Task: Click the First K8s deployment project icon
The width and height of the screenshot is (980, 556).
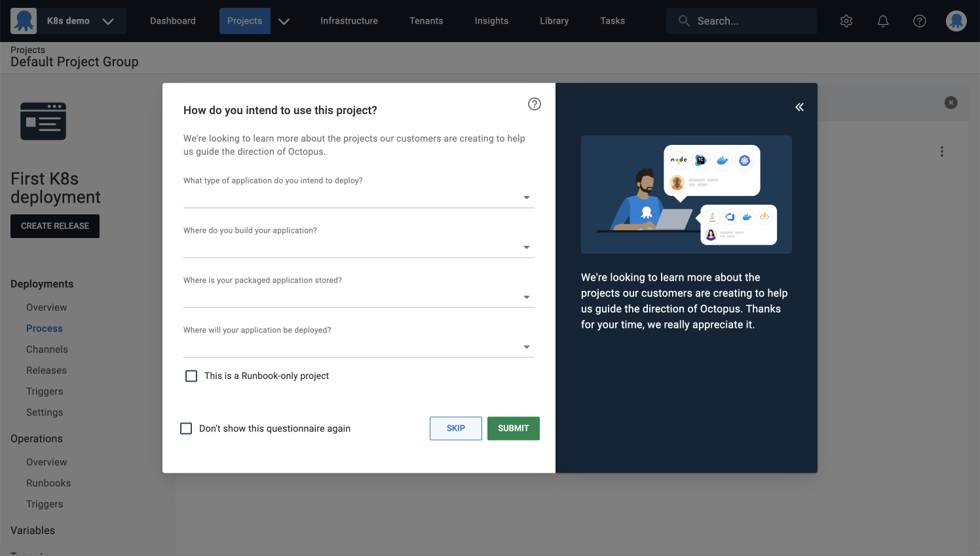Action: 43,121
